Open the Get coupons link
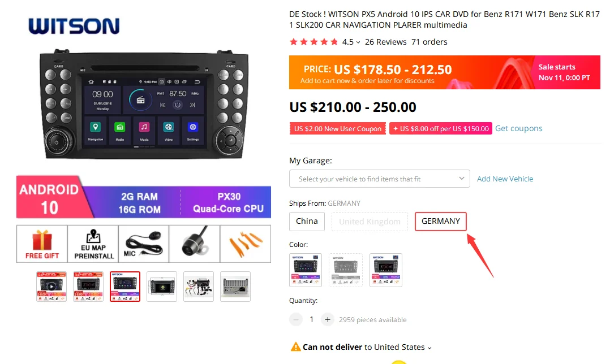610x364 pixels. tap(518, 128)
